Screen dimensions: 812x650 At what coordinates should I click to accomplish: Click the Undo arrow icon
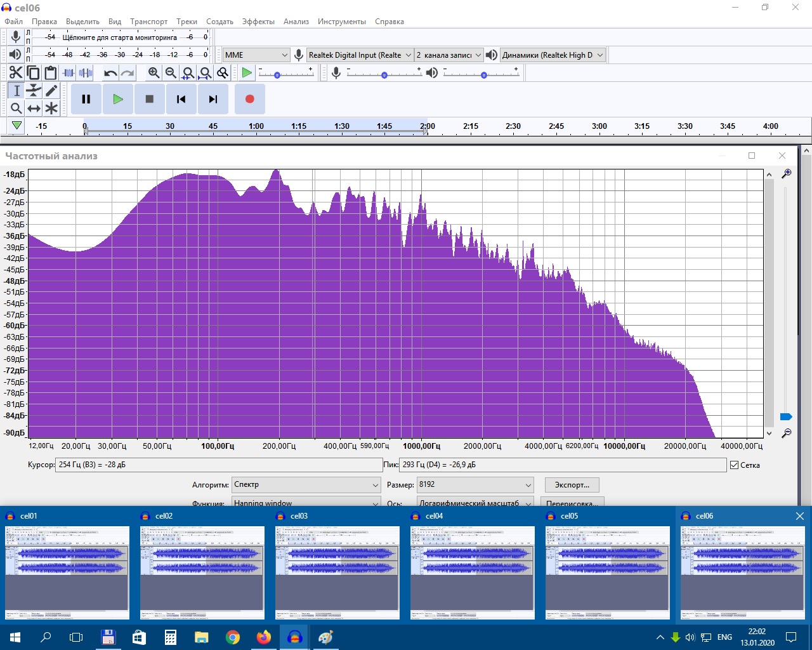(x=110, y=73)
